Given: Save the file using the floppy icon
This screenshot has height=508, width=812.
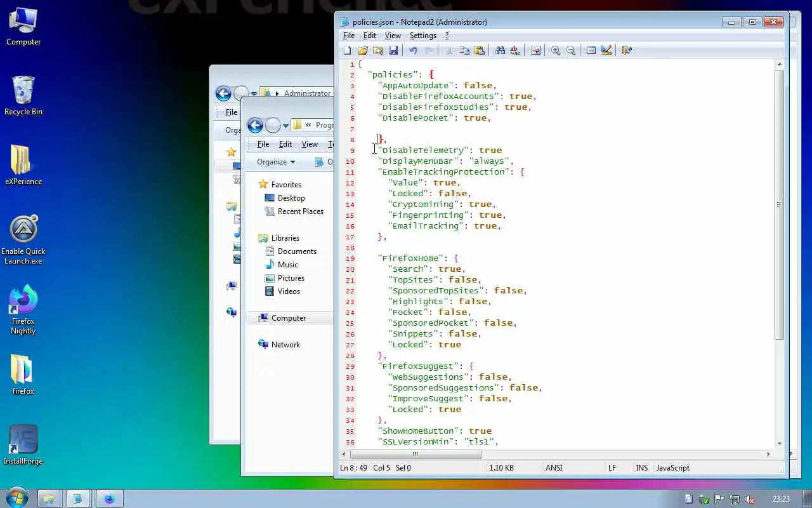Looking at the screenshot, I should (393, 50).
